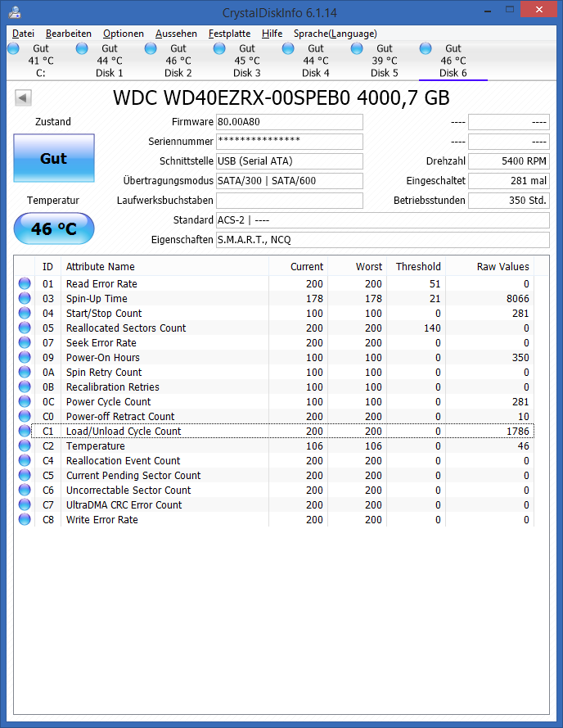Image resolution: width=563 pixels, height=728 pixels.
Task: Switch to the Disk 5 label
Action: (385, 73)
